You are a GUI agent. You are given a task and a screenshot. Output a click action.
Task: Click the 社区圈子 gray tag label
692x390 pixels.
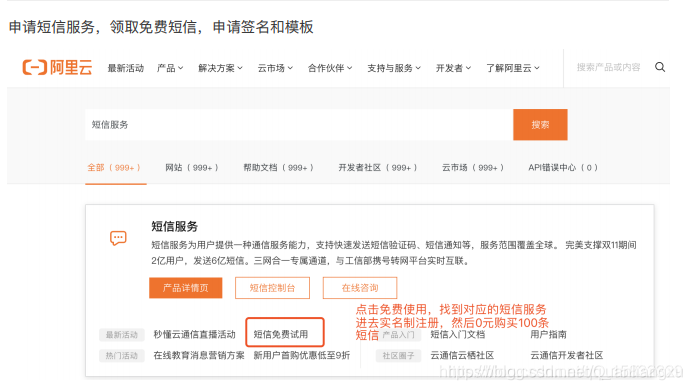pyautogui.click(x=399, y=356)
